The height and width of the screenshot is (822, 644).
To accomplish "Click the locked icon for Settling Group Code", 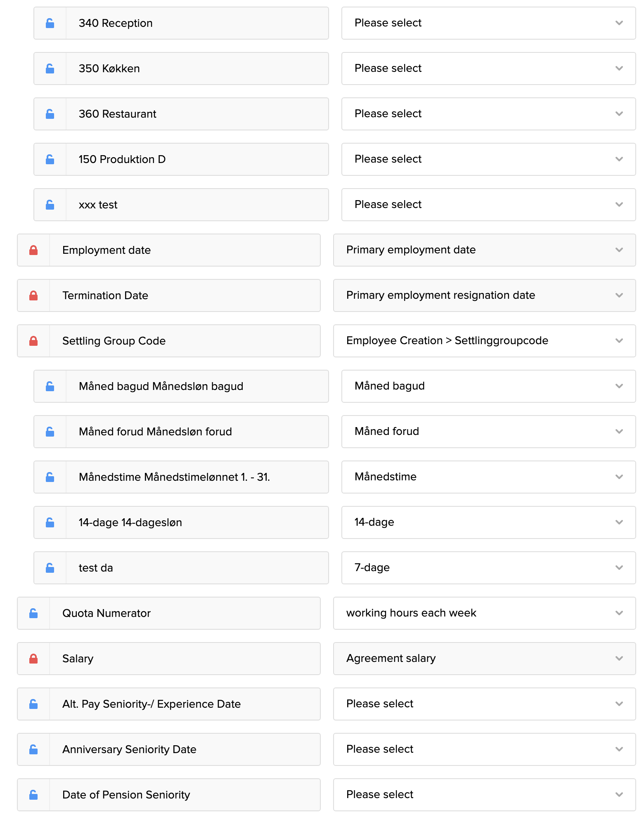I will (33, 341).
